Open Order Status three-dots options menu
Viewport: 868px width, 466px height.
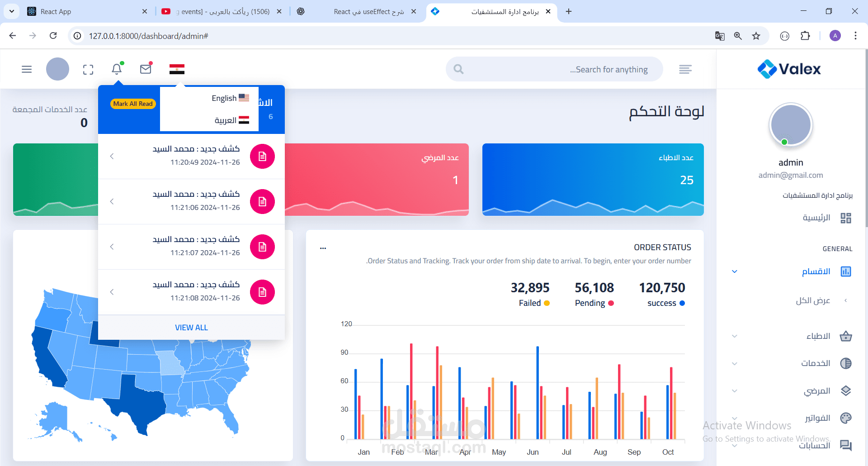click(x=323, y=248)
